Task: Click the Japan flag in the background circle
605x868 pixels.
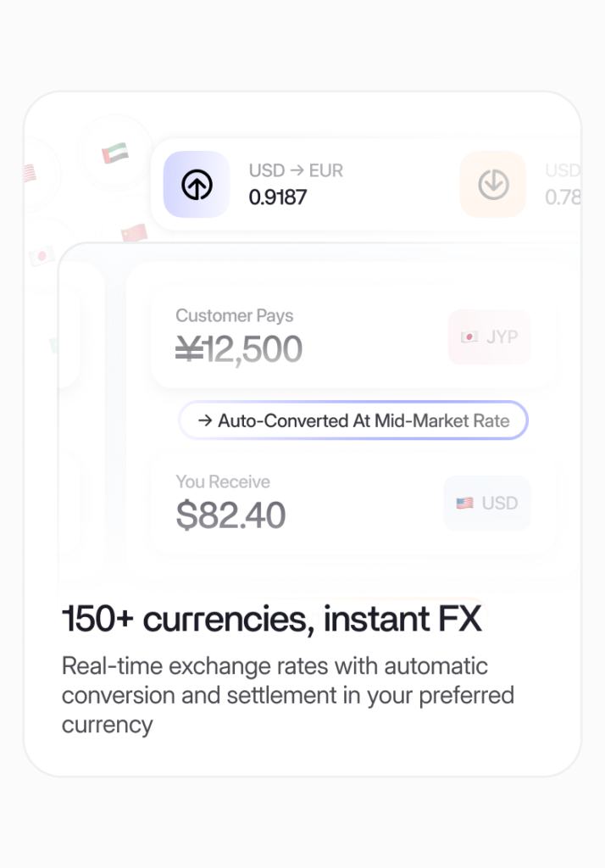Action: 41,255
